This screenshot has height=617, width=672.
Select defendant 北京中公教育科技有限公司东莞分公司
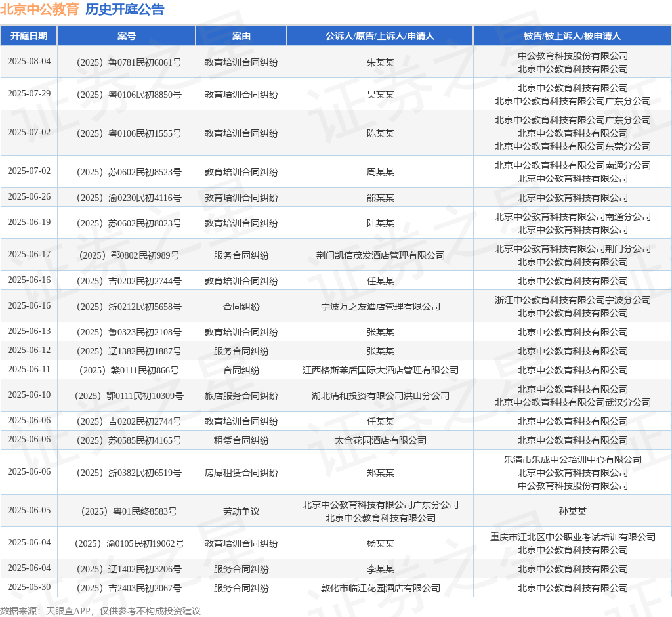point(572,146)
